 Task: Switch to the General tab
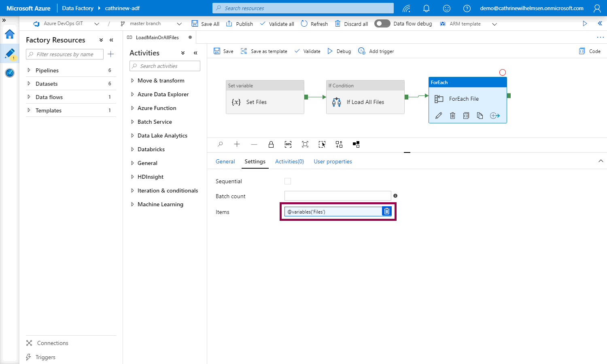coord(225,161)
